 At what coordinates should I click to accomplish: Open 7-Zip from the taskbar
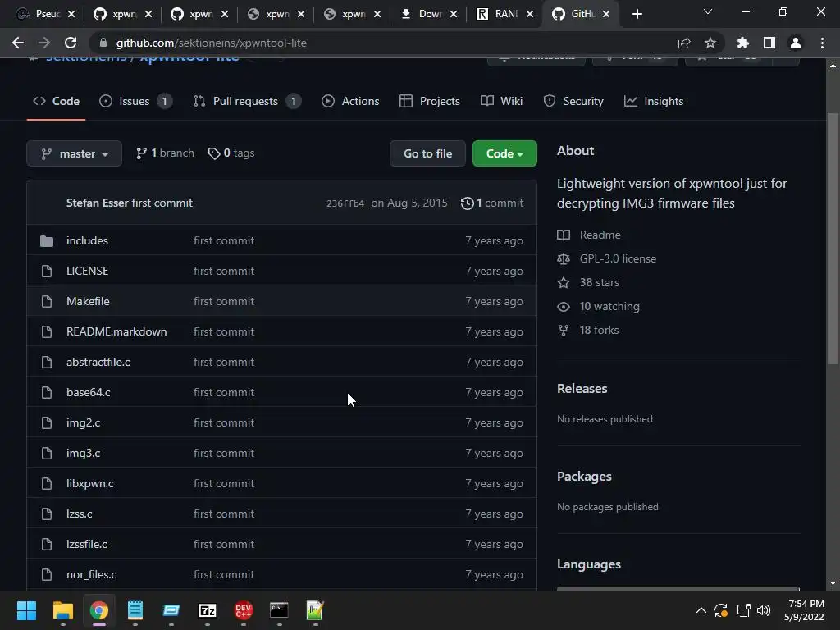(208, 610)
